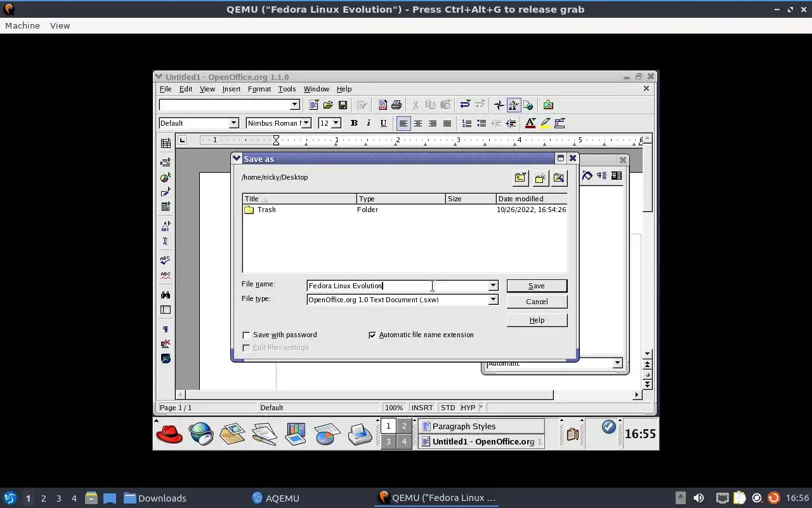Viewport: 812px width, 508px height.
Task: Click the Spellcheck ABC checkmark icon
Action: coord(166,260)
